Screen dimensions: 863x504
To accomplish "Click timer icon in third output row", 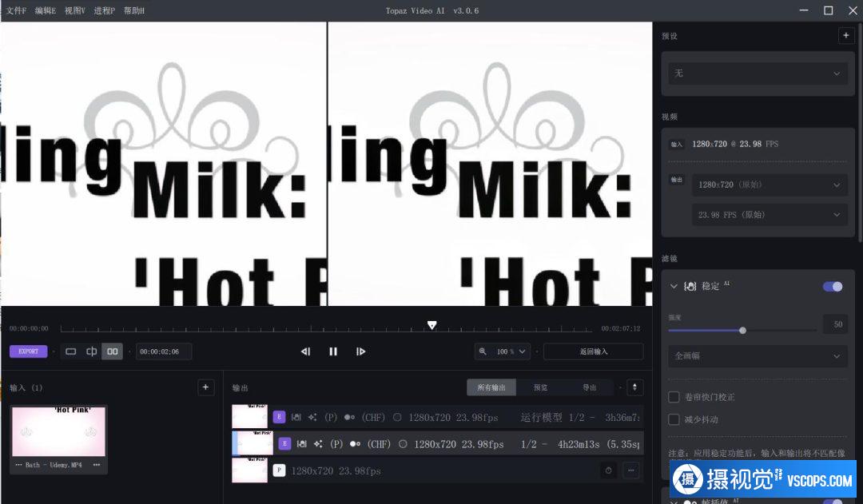I will tap(608, 470).
